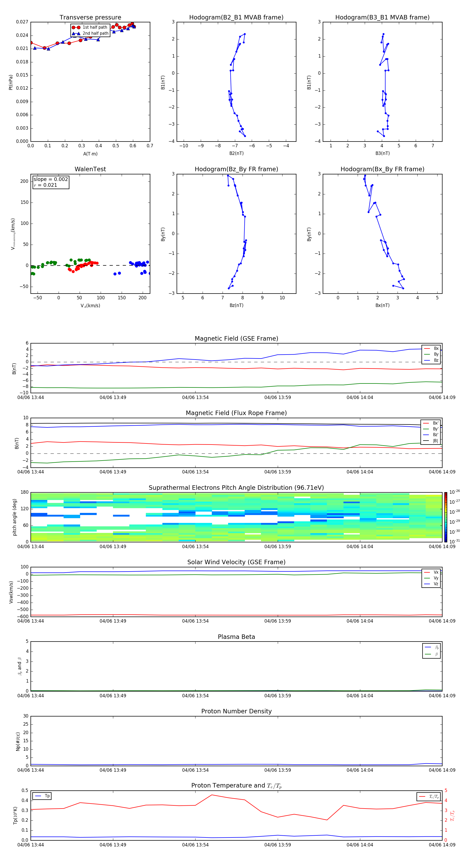
Task: Click the 'A(T·m)' axis label
Action: point(90,154)
